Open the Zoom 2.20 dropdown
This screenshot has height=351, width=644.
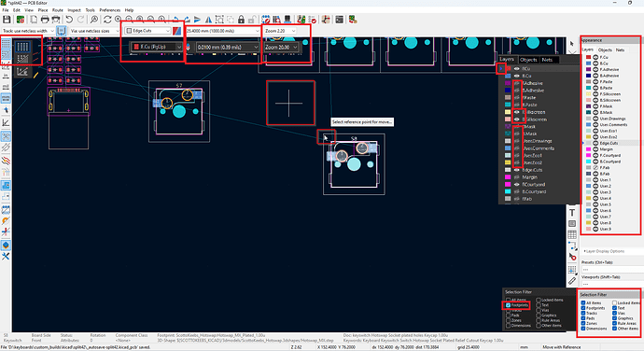click(x=280, y=31)
